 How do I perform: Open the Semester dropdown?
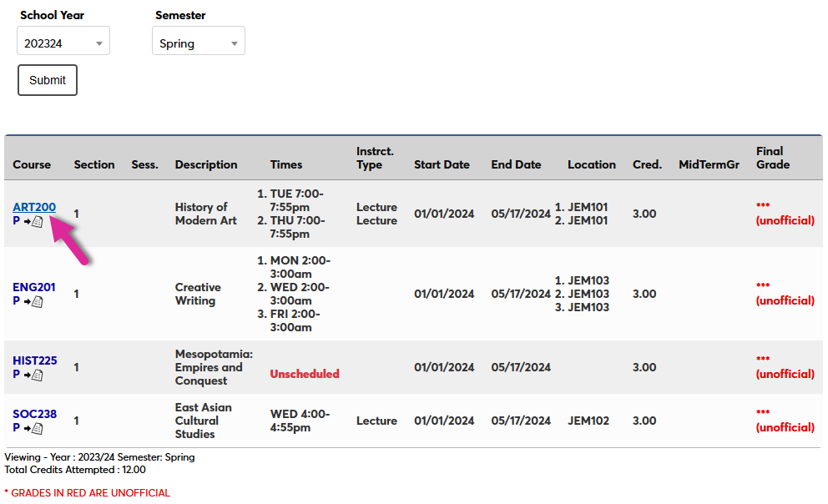pyautogui.click(x=198, y=40)
